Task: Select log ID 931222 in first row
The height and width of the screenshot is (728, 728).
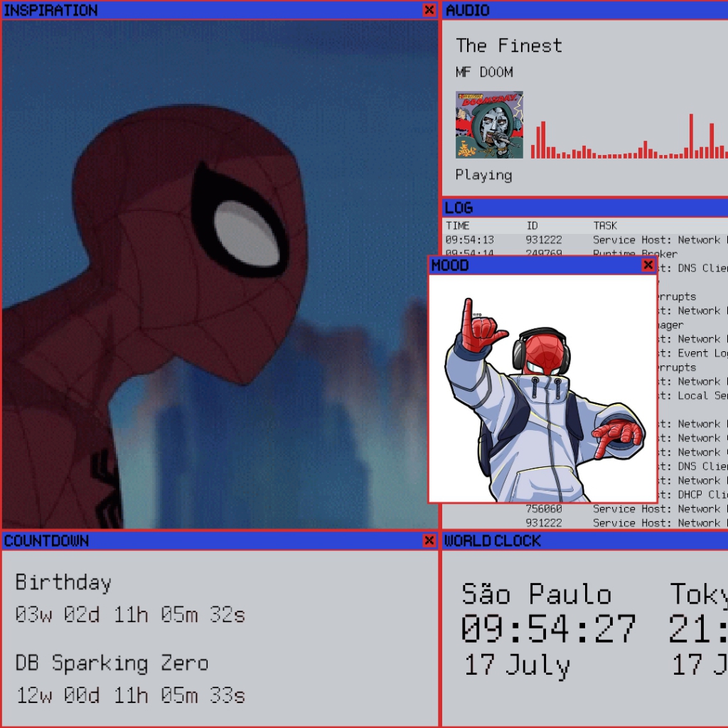Action: 544,240
